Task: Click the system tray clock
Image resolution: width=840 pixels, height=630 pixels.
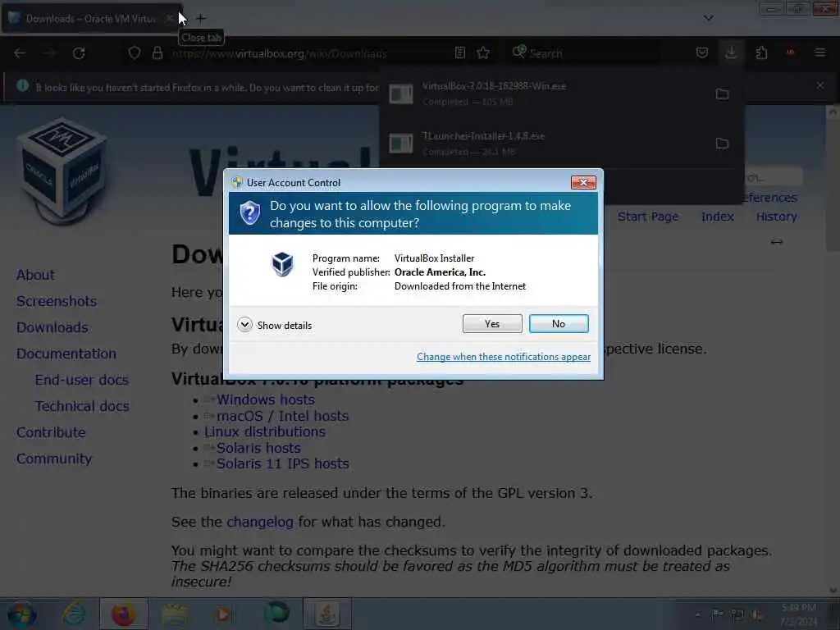Action: (x=798, y=614)
